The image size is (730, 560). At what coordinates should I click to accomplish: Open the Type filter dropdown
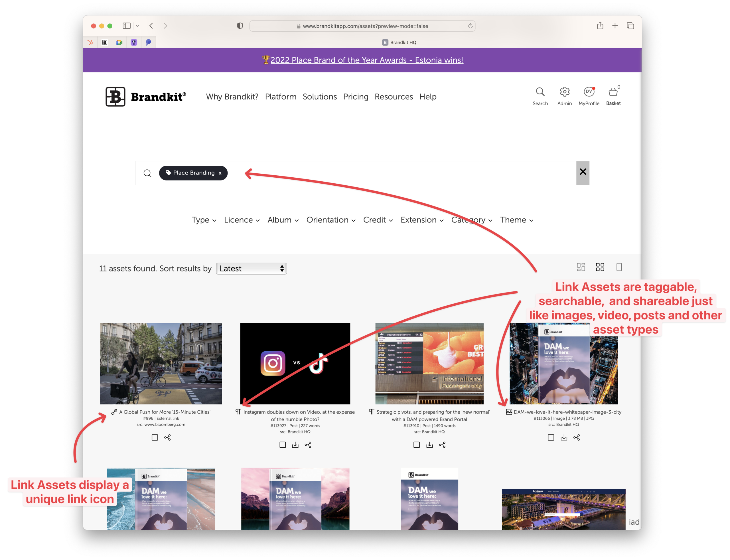(203, 220)
